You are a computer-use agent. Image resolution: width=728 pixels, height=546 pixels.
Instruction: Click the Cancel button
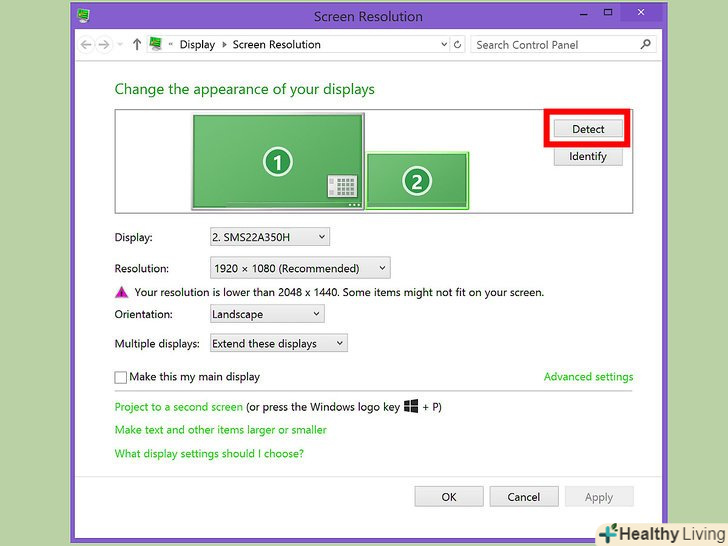tap(524, 497)
